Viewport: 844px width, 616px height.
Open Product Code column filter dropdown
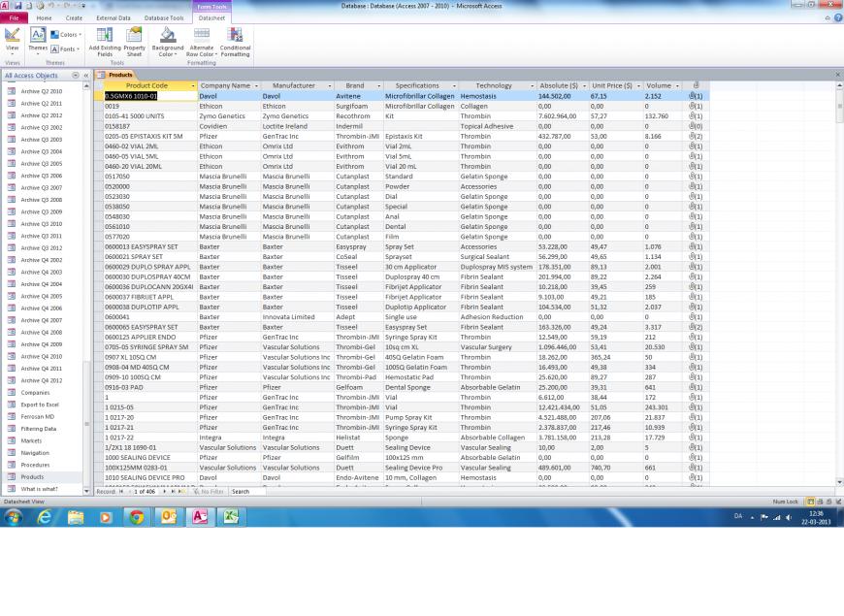[193, 86]
